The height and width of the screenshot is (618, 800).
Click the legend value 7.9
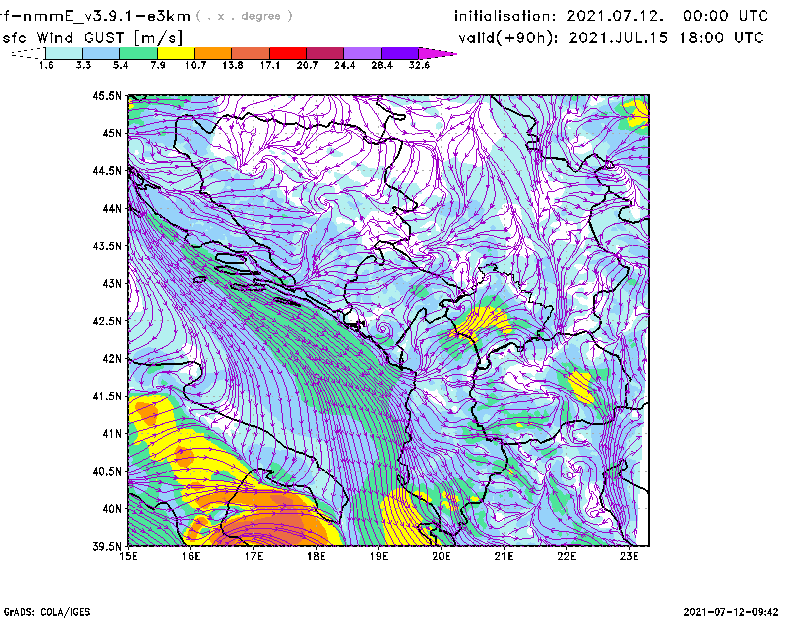click(x=158, y=65)
